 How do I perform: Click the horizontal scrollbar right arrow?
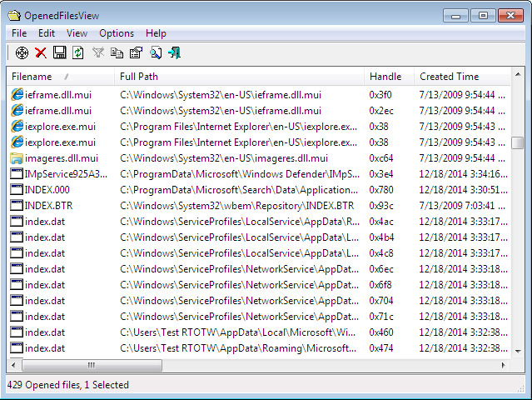pos(504,365)
